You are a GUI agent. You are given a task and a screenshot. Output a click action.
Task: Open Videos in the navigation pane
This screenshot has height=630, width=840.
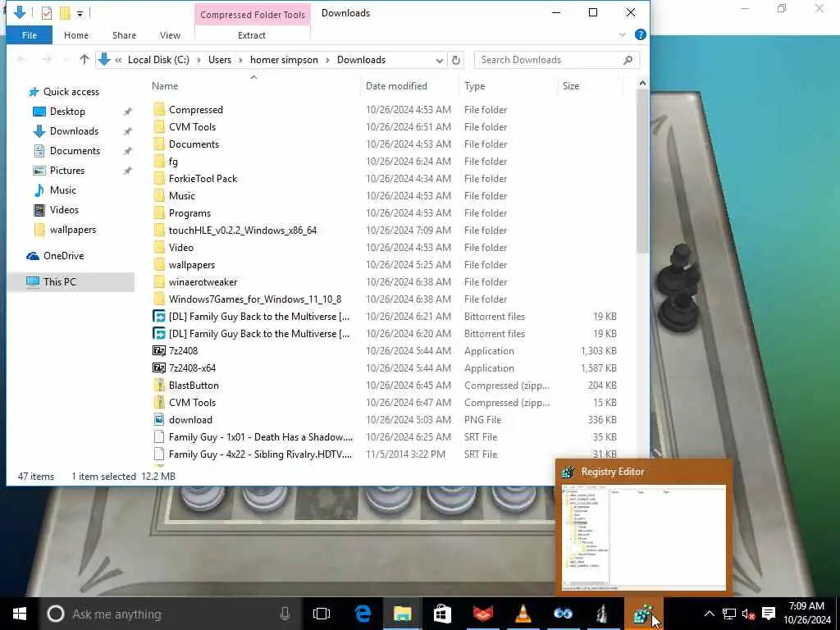click(64, 210)
